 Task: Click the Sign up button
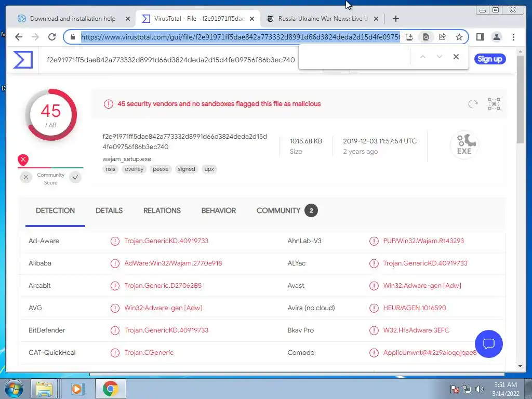tap(489, 59)
